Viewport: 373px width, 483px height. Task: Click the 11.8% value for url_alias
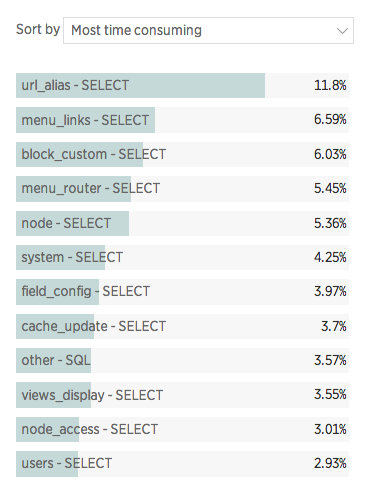pos(330,85)
